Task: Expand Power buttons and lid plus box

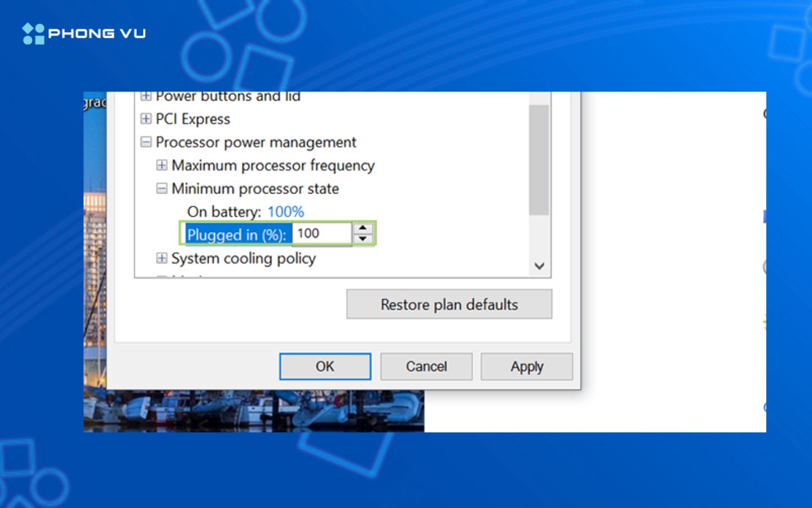Action: pos(146,97)
